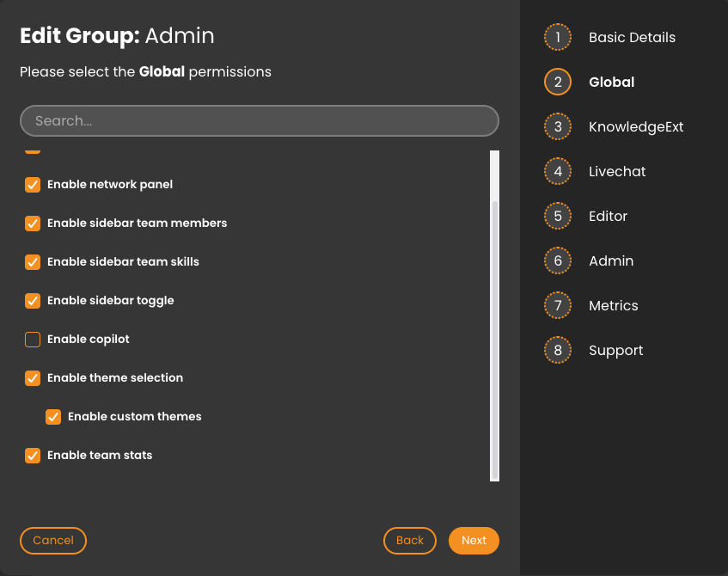
Task: Toggle Enable theme selection checkbox
Action: click(33, 378)
